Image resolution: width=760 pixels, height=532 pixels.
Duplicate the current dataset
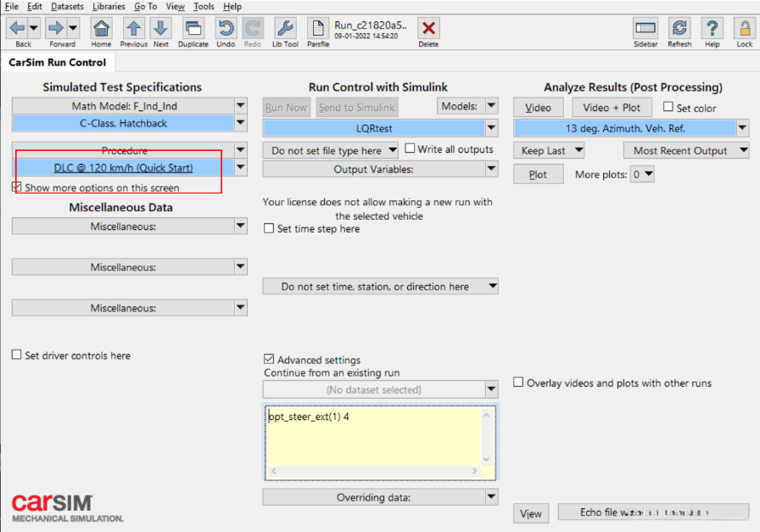pyautogui.click(x=193, y=28)
